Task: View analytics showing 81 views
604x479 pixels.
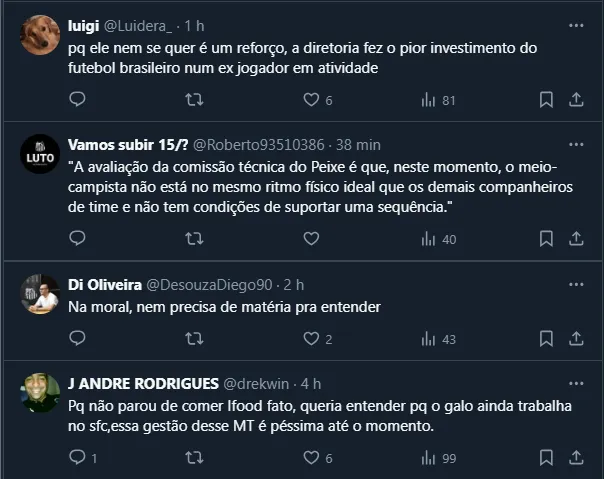Action: coord(438,100)
